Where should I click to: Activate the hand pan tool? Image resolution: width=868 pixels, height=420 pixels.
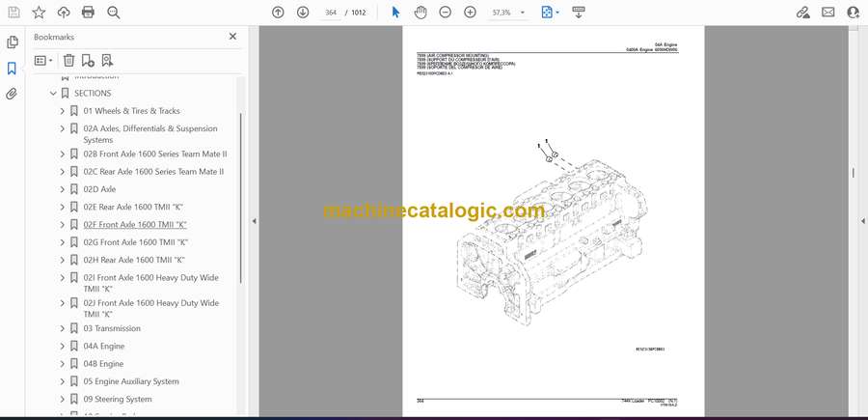point(420,13)
